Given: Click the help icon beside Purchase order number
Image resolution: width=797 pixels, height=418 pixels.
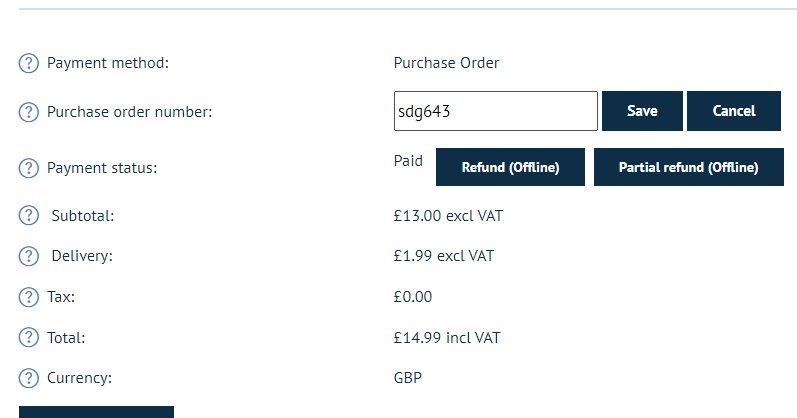Looking at the screenshot, I should point(28,112).
